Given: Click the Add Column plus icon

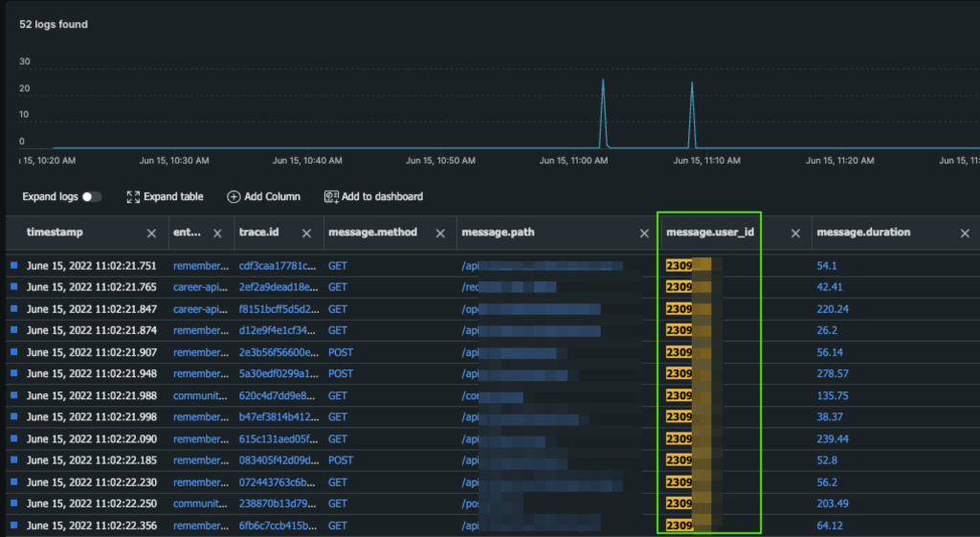Looking at the screenshot, I should tap(234, 197).
